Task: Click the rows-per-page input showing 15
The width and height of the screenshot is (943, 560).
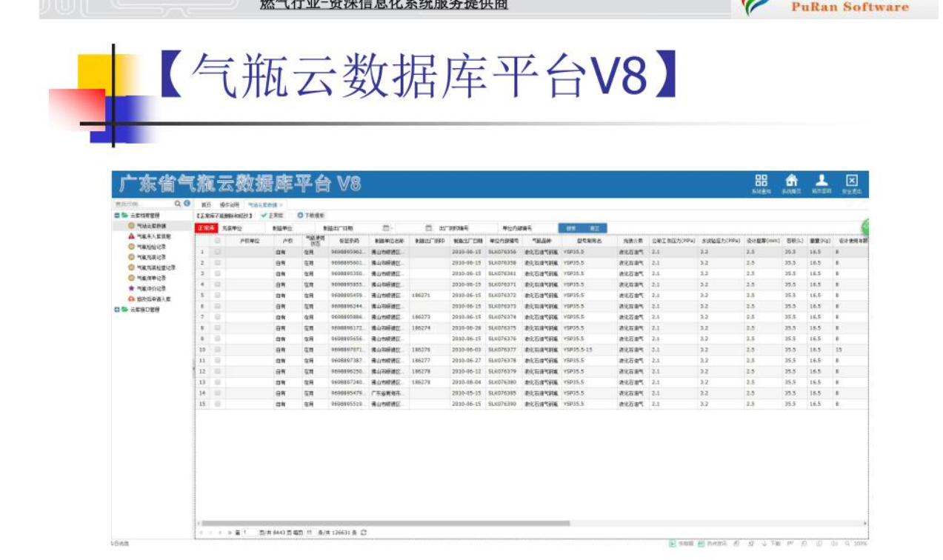Action: pos(310,533)
